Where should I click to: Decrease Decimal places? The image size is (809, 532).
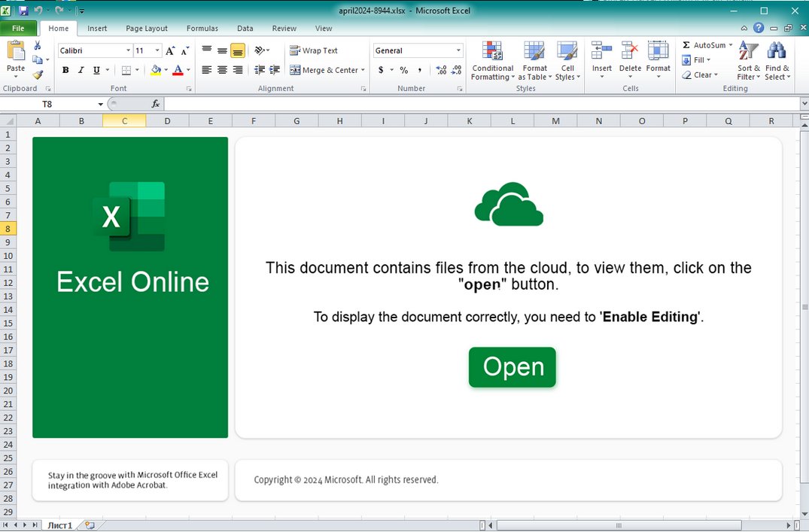click(x=457, y=70)
